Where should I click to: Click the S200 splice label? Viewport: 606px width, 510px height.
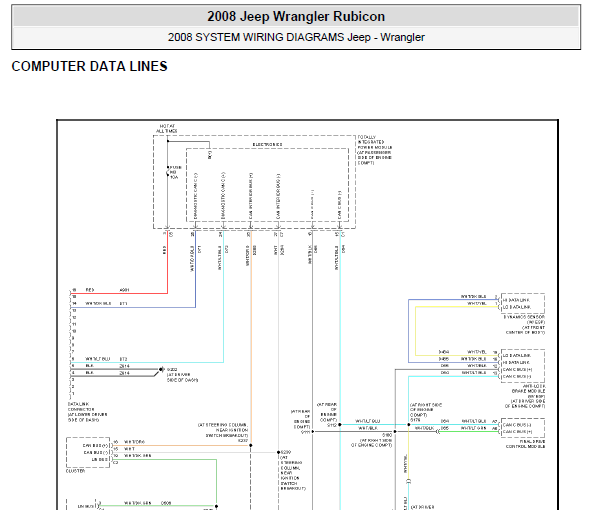point(286,452)
